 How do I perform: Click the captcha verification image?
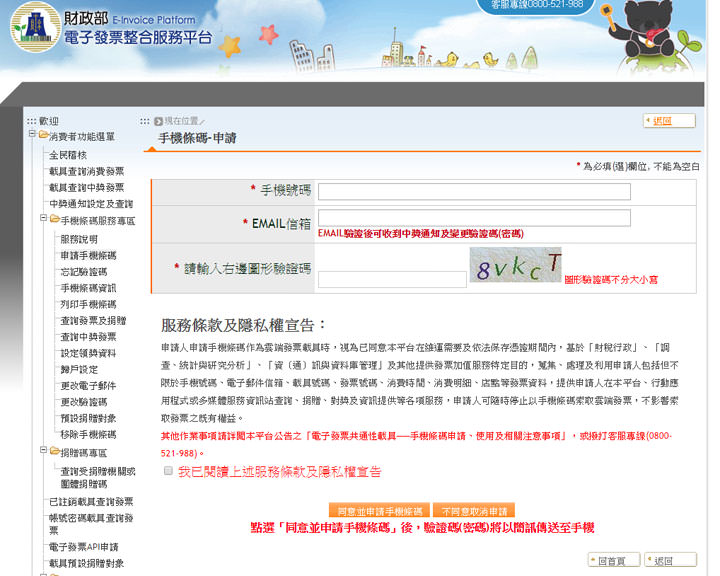515,266
